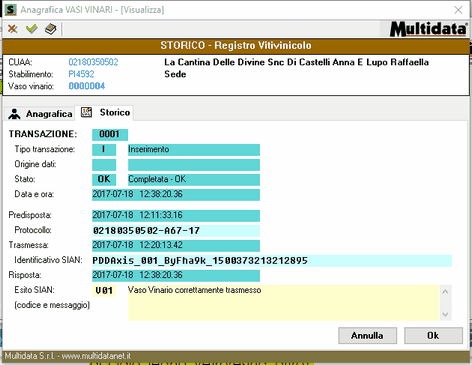Image resolution: width=472 pixels, height=365 pixels.
Task: Click the empty Origine dati code field
Action: pos(104,165)
